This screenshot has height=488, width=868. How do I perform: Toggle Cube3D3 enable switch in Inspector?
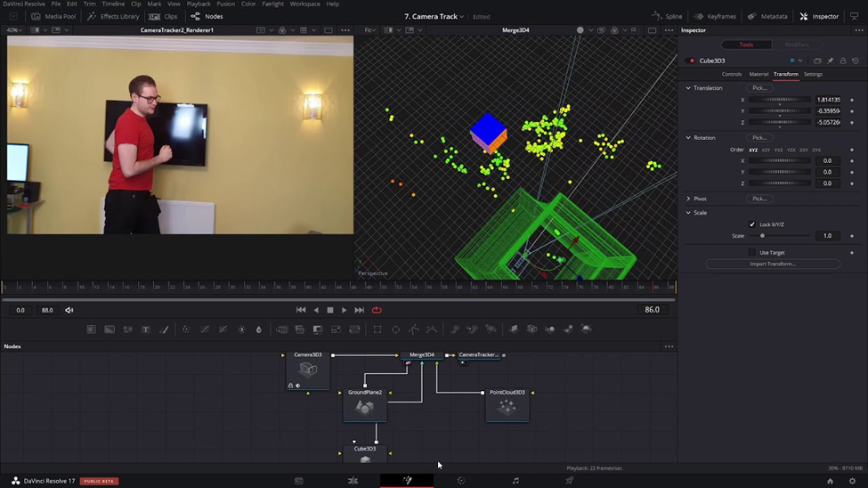[x=691, y=61]
